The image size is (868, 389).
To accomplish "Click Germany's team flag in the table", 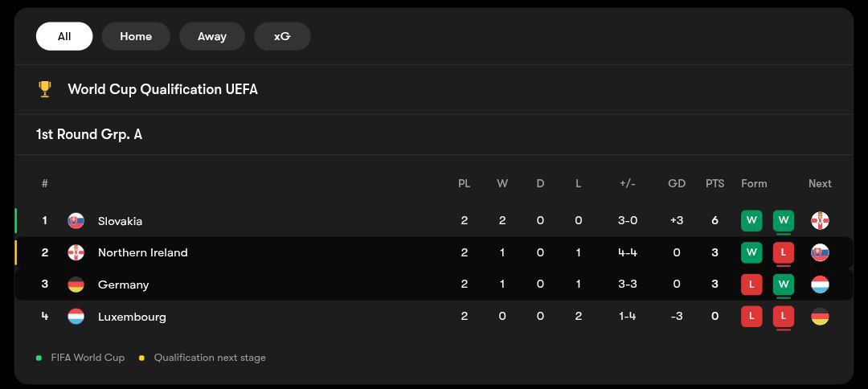I will pos(76,285).
